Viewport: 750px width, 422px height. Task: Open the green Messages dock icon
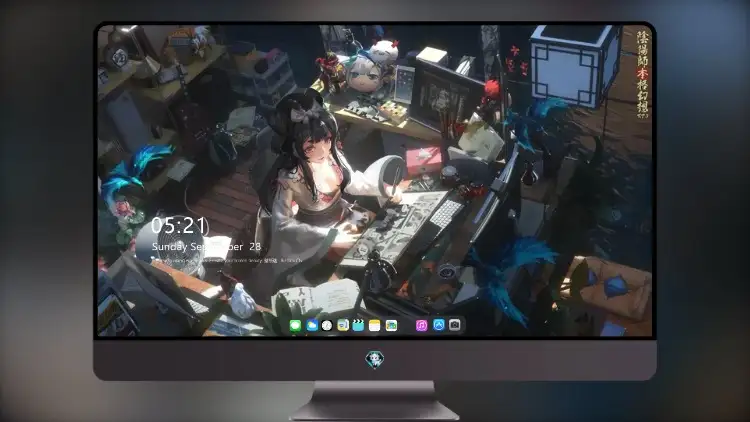tap(295, 325)
